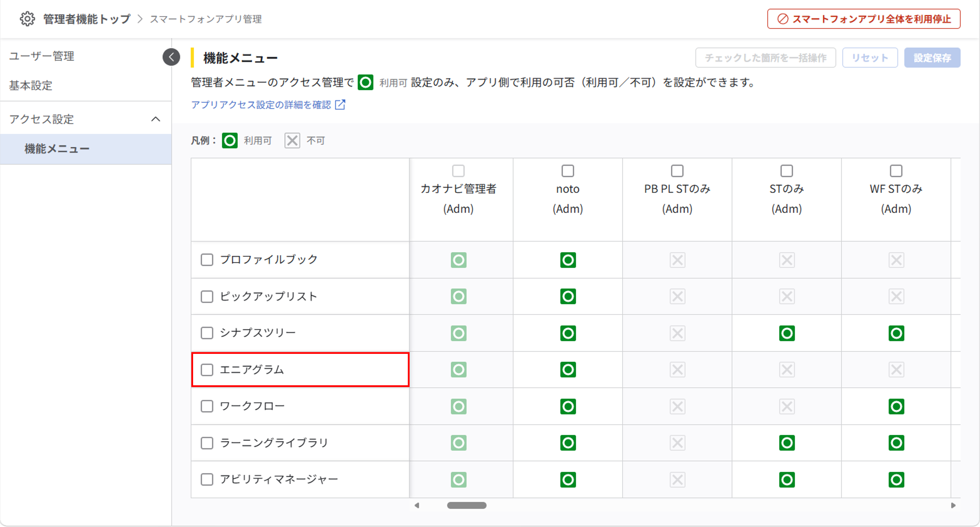Toggle エニアグラム status for カオナビ管理者
Viewport: 980px width, 527px height.
click(x=458, y=369)
